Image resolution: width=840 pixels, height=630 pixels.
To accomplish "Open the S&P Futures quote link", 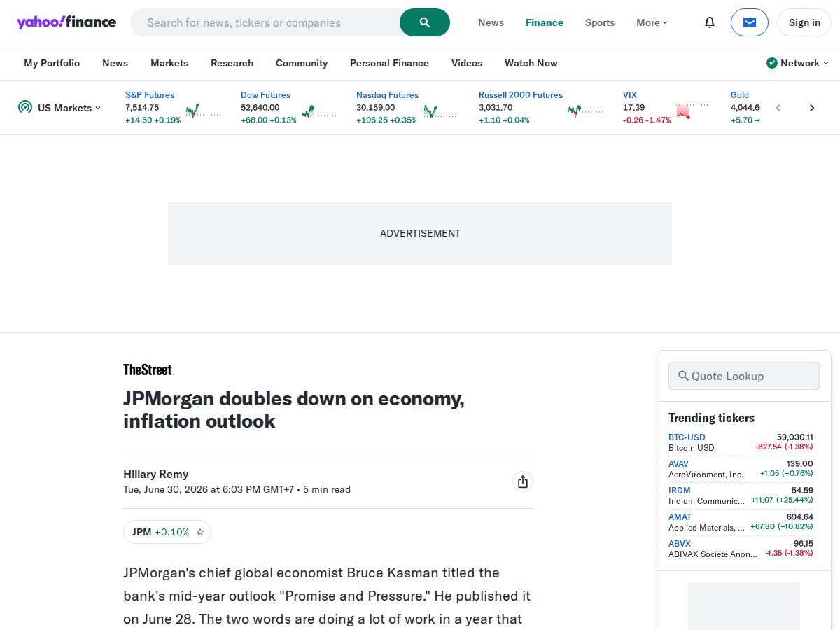I will (150, 95).
